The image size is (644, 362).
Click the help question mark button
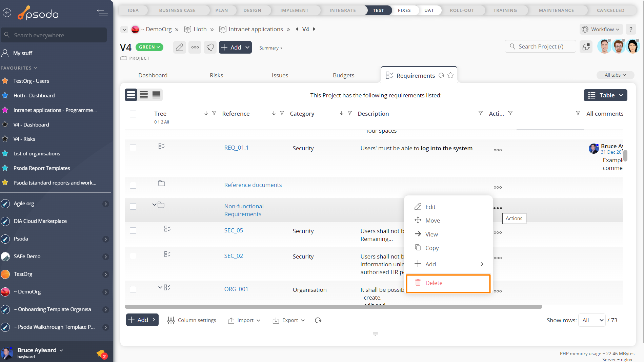[630, 29]
